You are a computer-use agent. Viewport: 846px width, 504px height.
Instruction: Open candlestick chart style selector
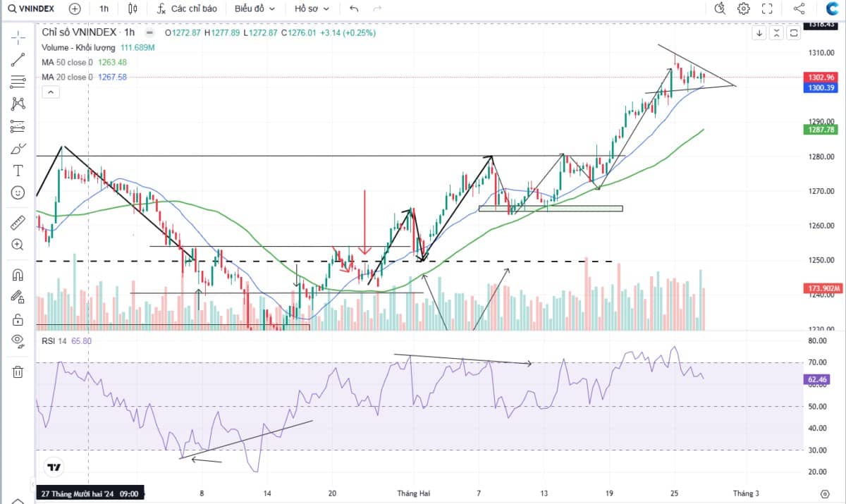click(x=133, y=8)
